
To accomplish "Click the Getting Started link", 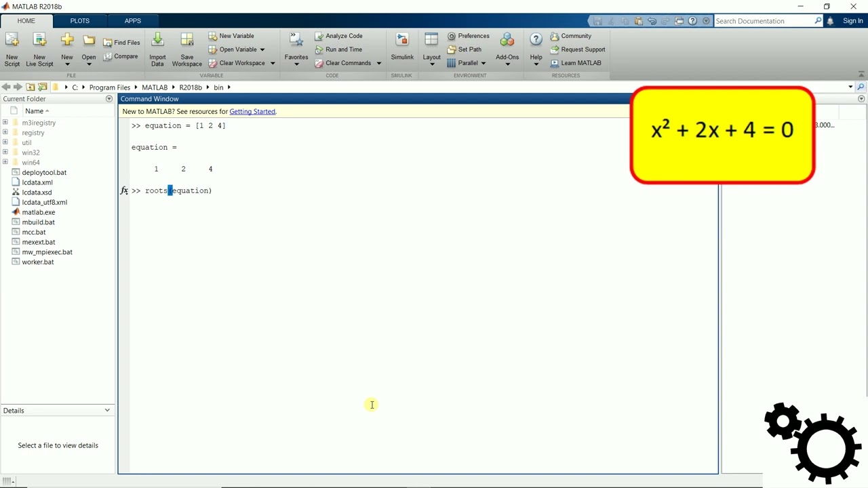I will (252, 111).
